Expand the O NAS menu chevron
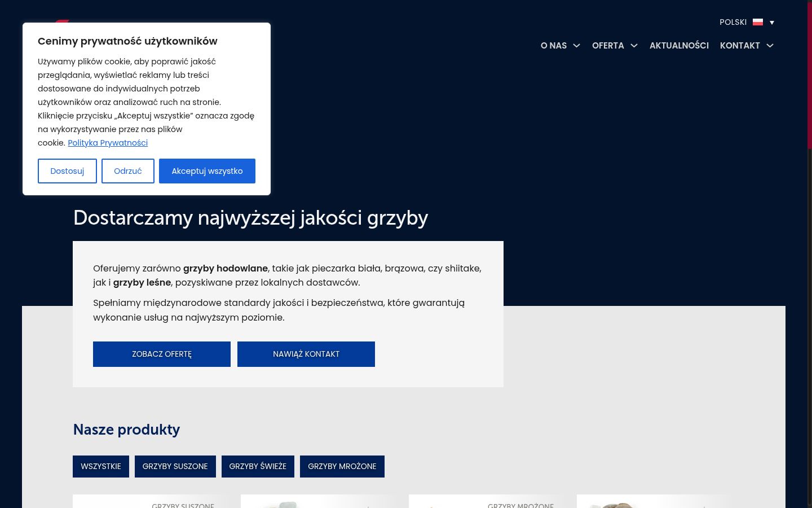812x508 pixels. [576, 46]
